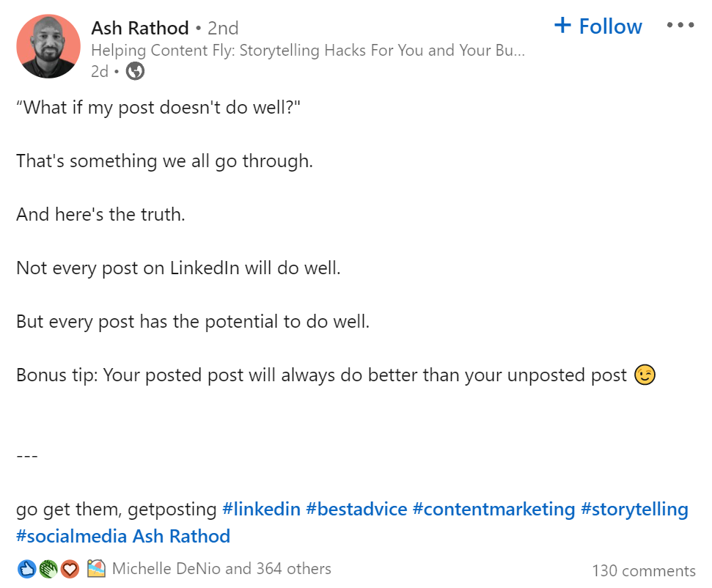View 'Michelle DeNio and 364 others' reactions
The height and width of the screenshot is (588, 712).
click(221, 569)
